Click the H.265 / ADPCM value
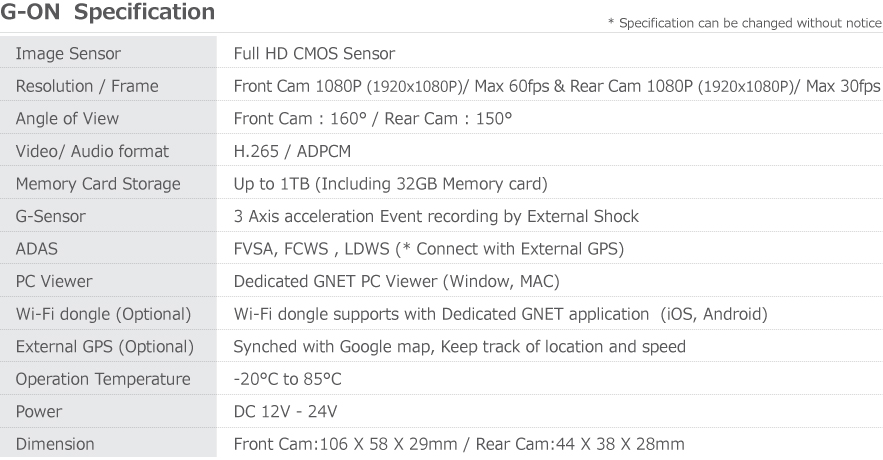 (292, 151)
